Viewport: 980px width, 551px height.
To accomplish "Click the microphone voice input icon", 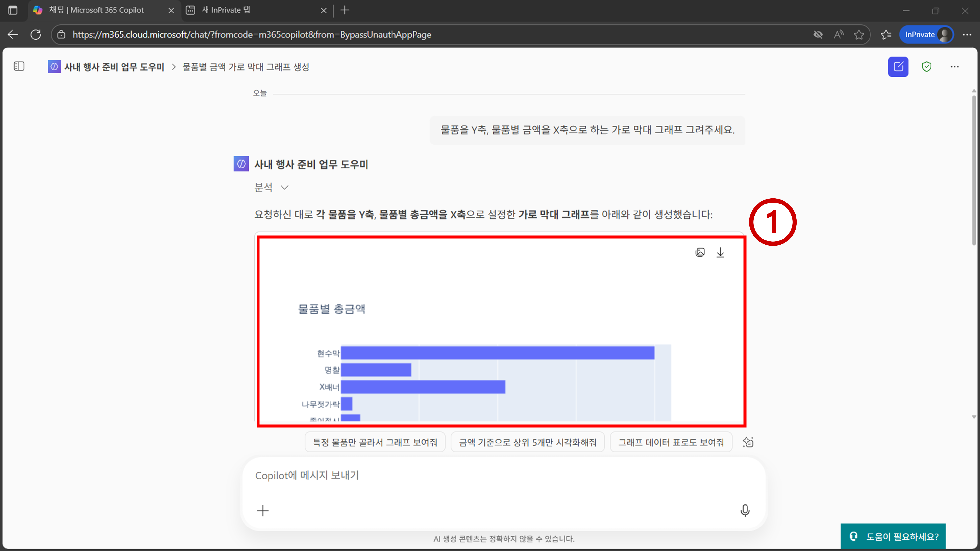I will point(745,510).
